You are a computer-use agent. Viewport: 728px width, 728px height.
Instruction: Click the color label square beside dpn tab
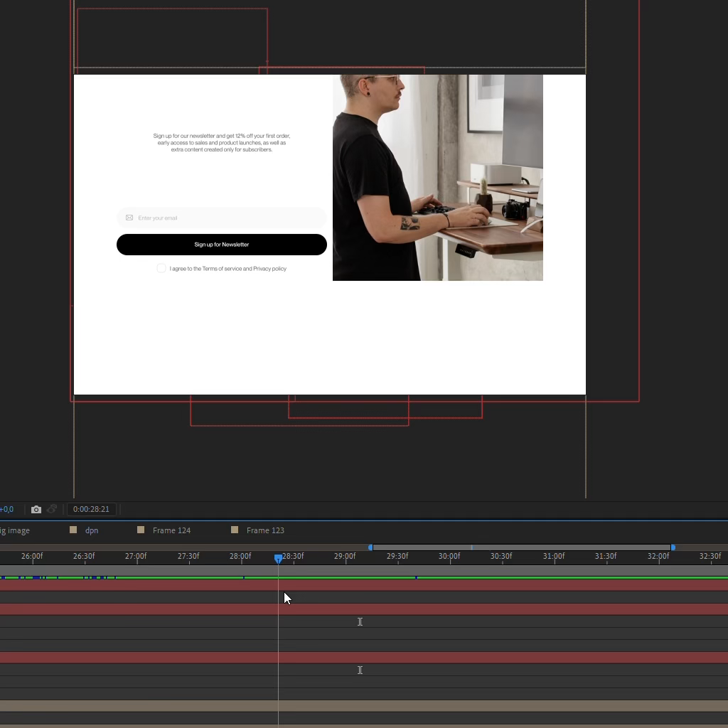point(73,530)
